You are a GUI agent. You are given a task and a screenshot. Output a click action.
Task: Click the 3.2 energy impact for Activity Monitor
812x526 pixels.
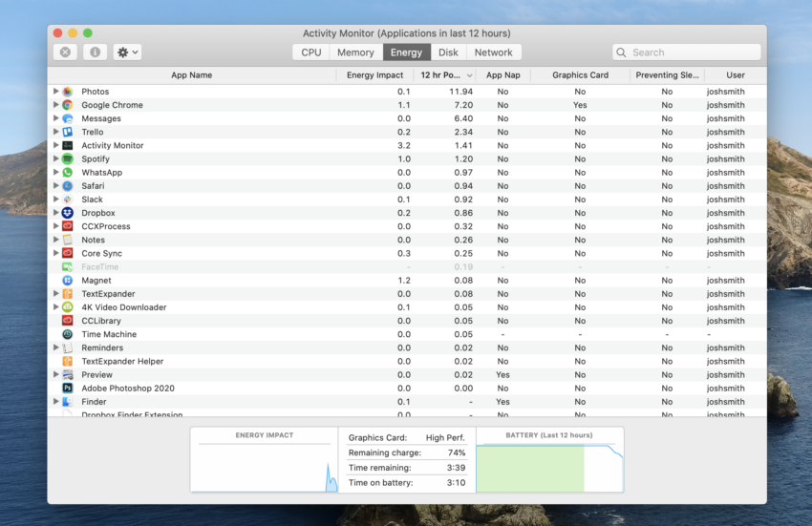coord(404,145)
